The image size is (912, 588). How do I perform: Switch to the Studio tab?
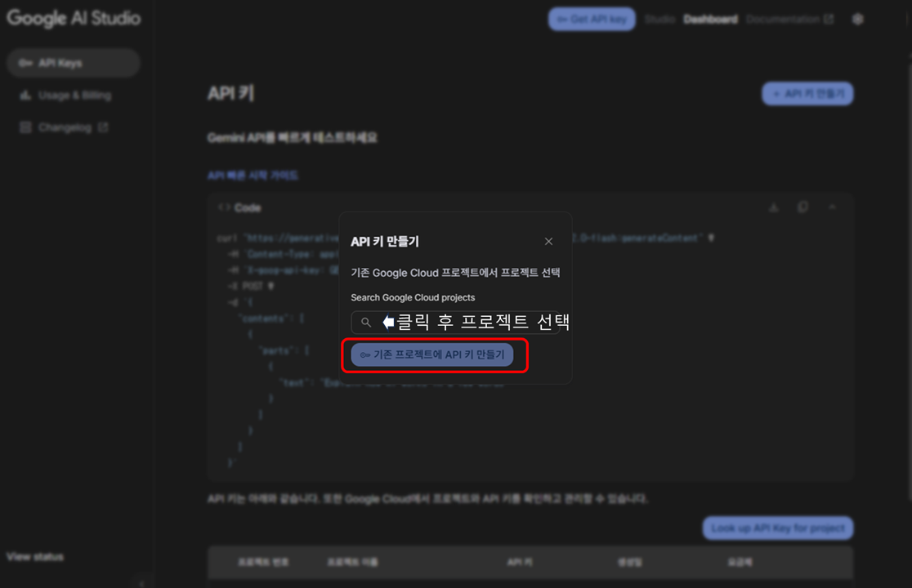(x=659, y=19)
